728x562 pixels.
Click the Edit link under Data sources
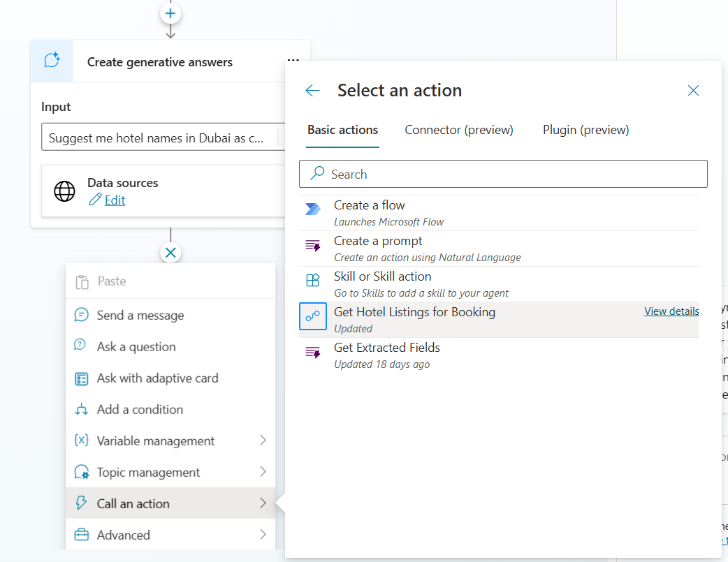pos(115,200)
